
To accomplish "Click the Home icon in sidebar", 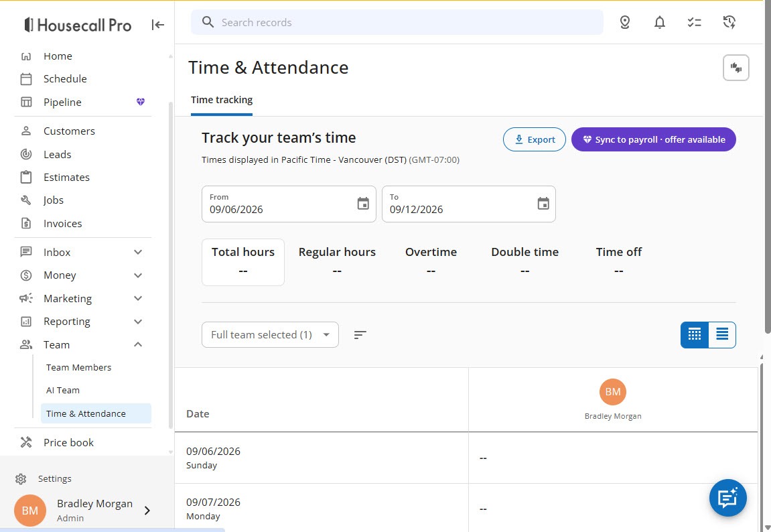I will pos(26,56).
